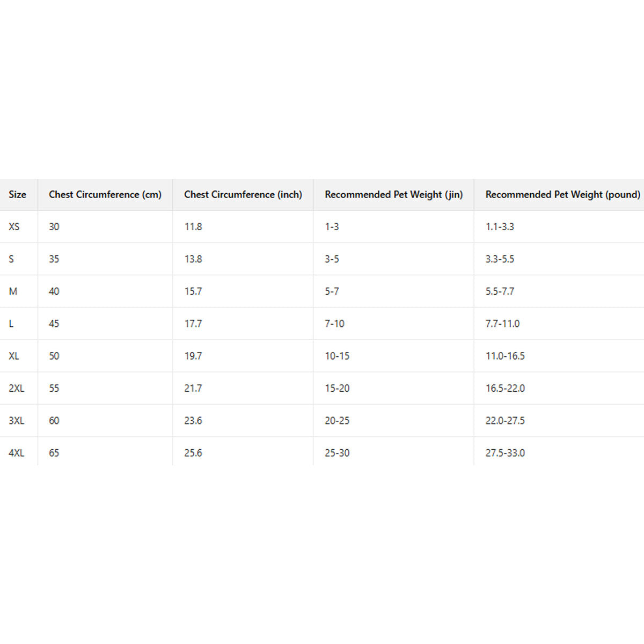This screenshot has height=644, width=644.
Task: Click the 1-3 jin weight cell
Action: 332,227
